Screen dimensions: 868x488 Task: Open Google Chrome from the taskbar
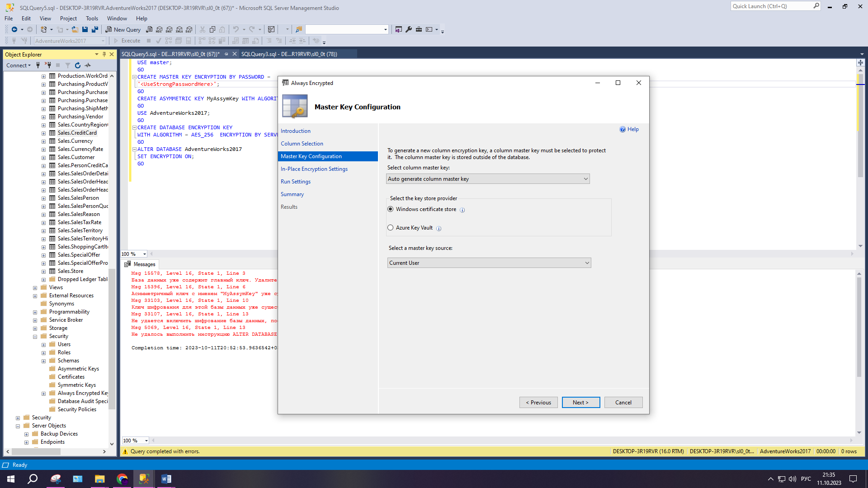point(122,479)
